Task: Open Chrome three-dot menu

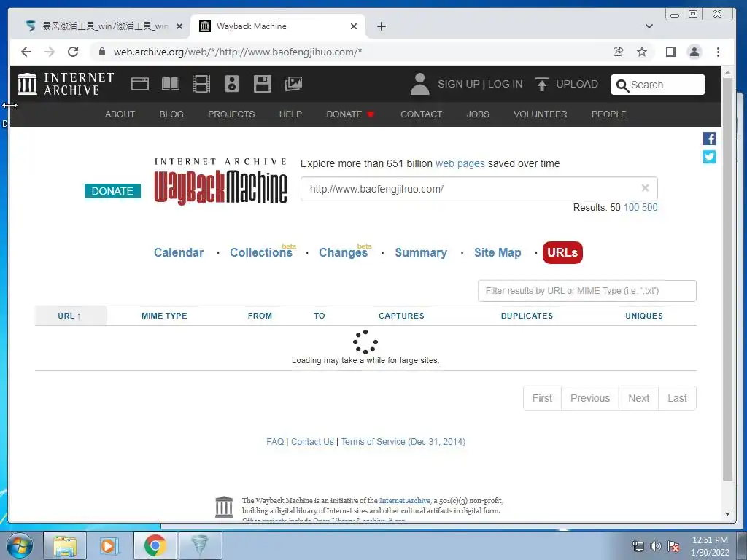Action: point(718,52)
